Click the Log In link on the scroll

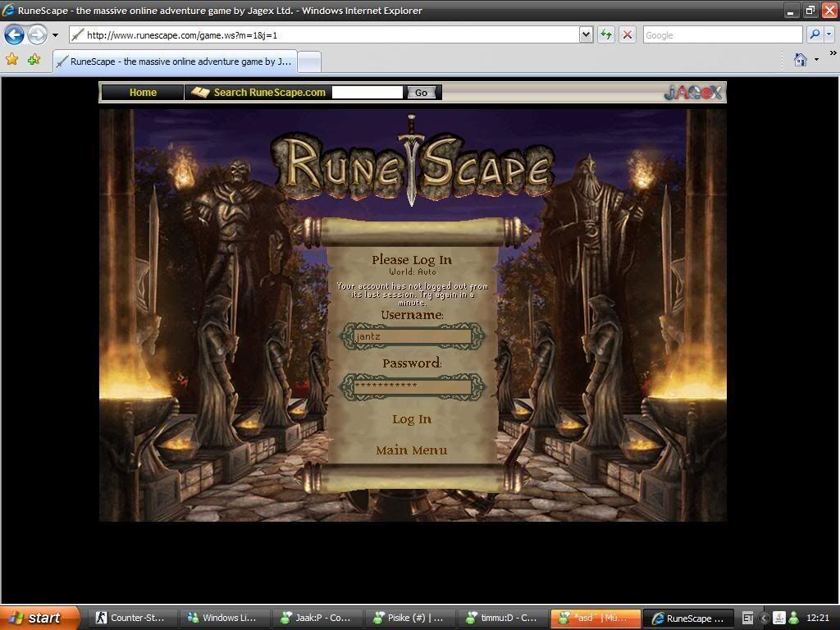(412, 419)
